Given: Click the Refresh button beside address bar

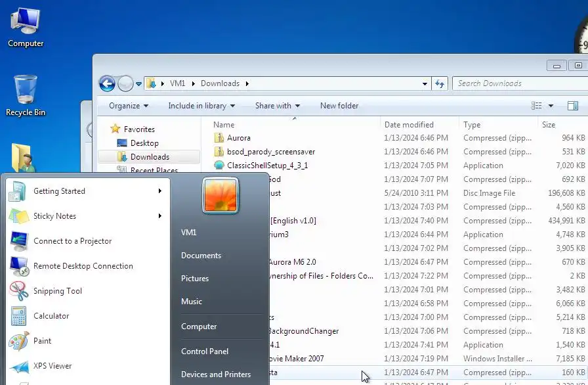Looking at the screenshot, I should pos(440,83).
